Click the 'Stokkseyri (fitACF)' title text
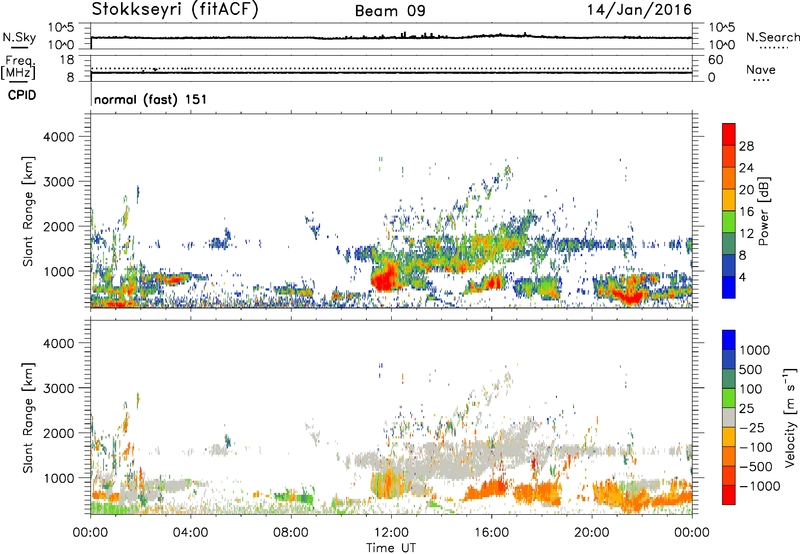Image resolution: width=800 pixels, height=554 pixels. [175, 9]
